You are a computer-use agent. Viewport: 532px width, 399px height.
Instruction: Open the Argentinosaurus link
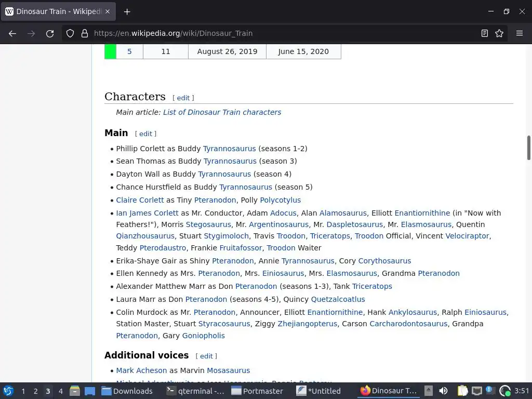point(279,224)
